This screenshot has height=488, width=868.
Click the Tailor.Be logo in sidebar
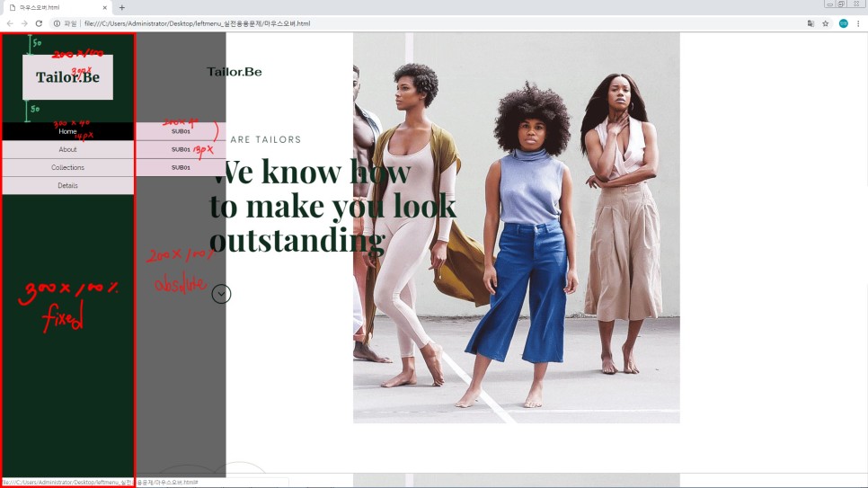(67, 77)
